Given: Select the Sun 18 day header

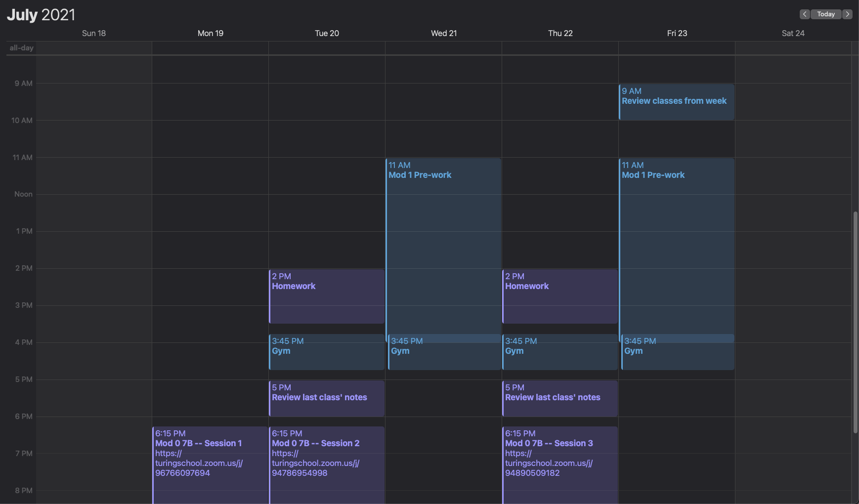Looking at the screenshot, I should [x=94, y=33].
